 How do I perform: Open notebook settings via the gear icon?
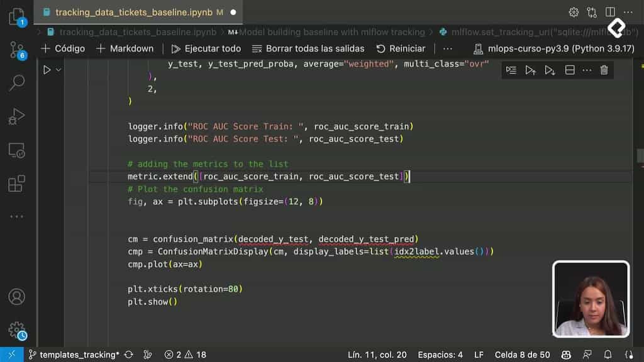(x=573, y=11)
